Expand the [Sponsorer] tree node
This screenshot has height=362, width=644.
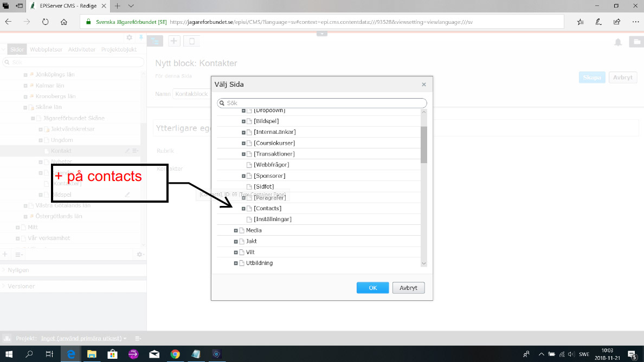[x=243, y=176]
